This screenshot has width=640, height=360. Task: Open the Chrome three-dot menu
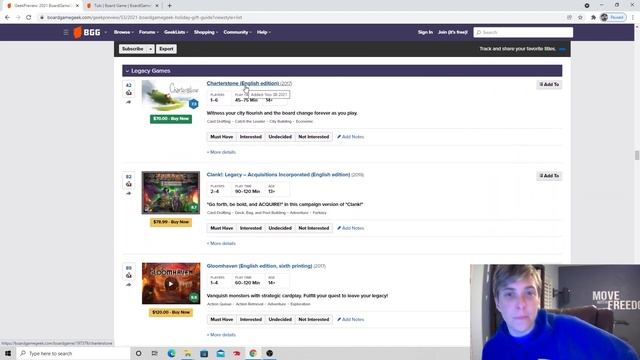[633, 18]
